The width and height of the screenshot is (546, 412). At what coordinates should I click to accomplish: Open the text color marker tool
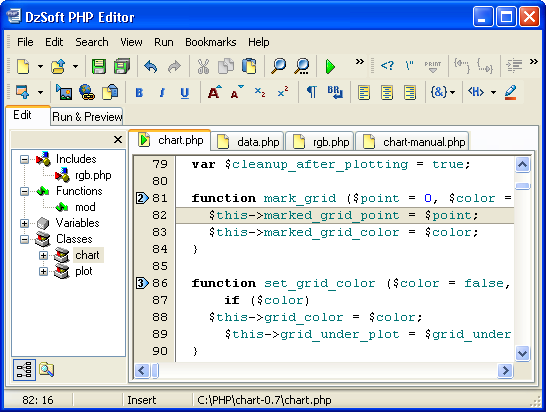[x=510, y=92]
